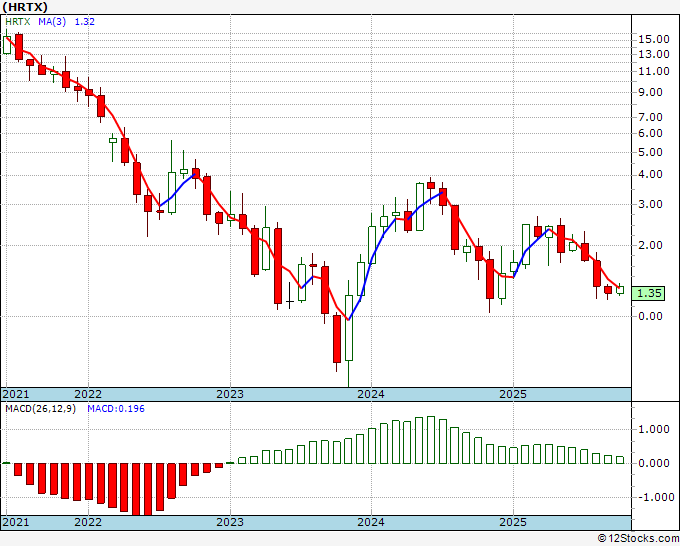Click the 2021 label on the MACD timeline
This screenshot has height=546, width=680.
pyautogui.click(x=16, y=522)
